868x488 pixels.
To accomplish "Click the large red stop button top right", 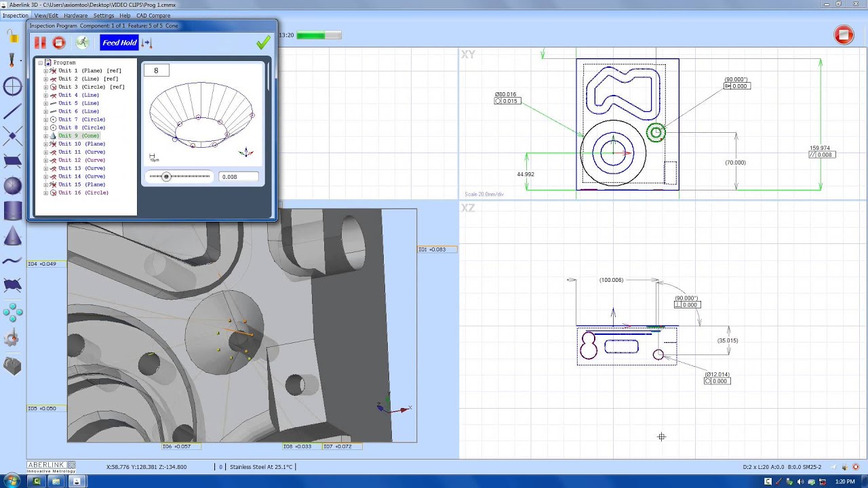I will point(844,35).
